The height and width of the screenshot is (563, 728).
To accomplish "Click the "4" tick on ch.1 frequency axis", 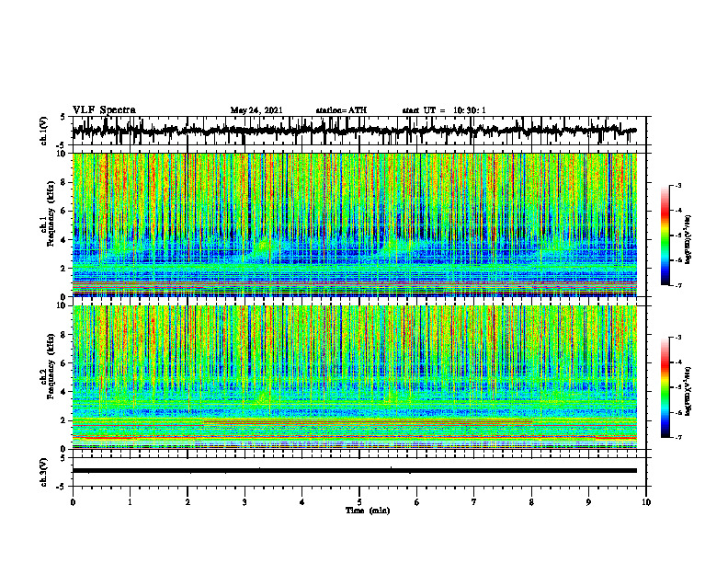I will (x=63, y=240).
